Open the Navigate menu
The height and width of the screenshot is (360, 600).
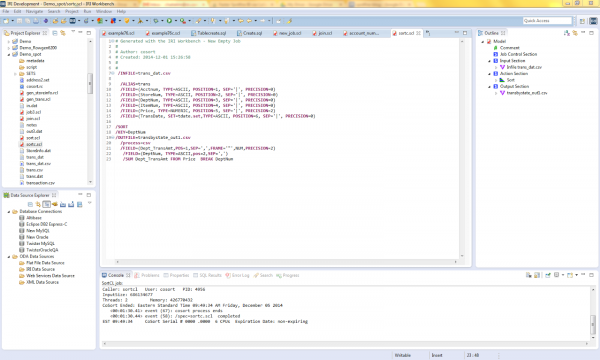click(x=34, y=11)
